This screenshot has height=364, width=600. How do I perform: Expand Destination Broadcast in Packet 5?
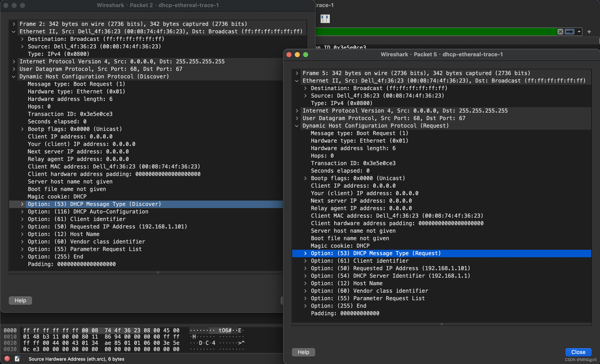(x=305, y=88)
